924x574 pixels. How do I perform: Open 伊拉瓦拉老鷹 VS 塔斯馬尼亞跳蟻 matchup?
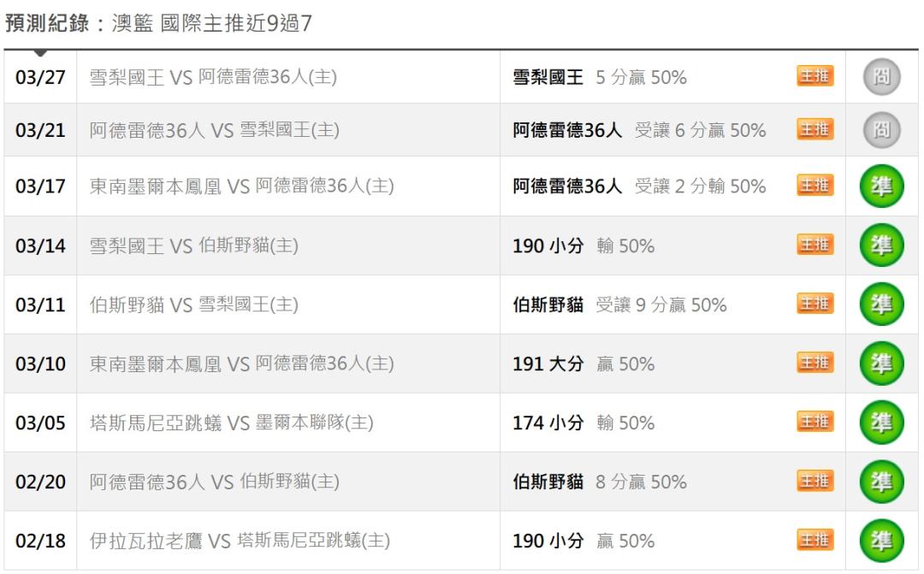[x=240, y=541]
